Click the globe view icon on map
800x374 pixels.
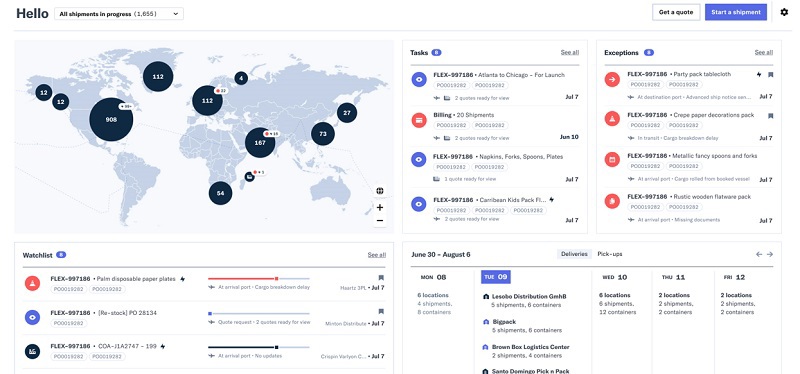pyautogui.click(x=380, y=191)
